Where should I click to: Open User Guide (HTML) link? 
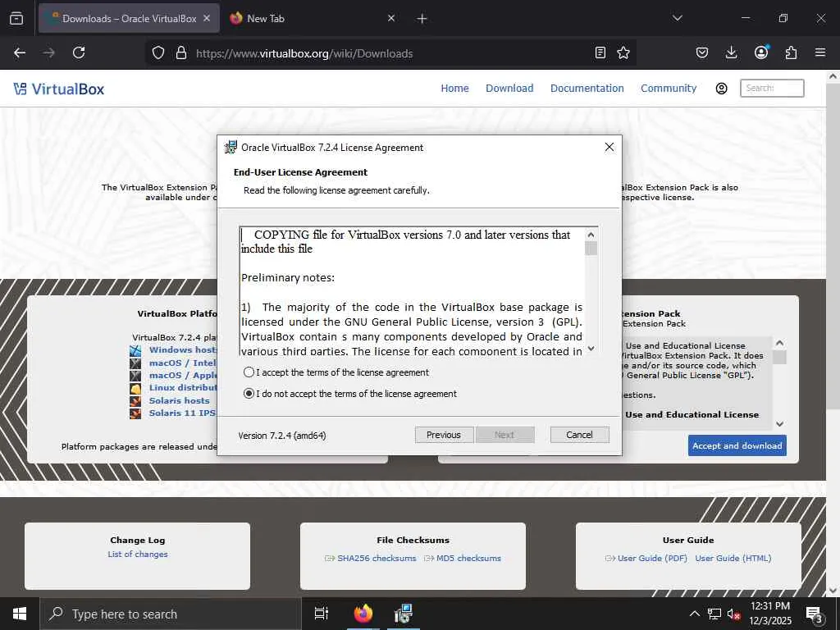733,558
